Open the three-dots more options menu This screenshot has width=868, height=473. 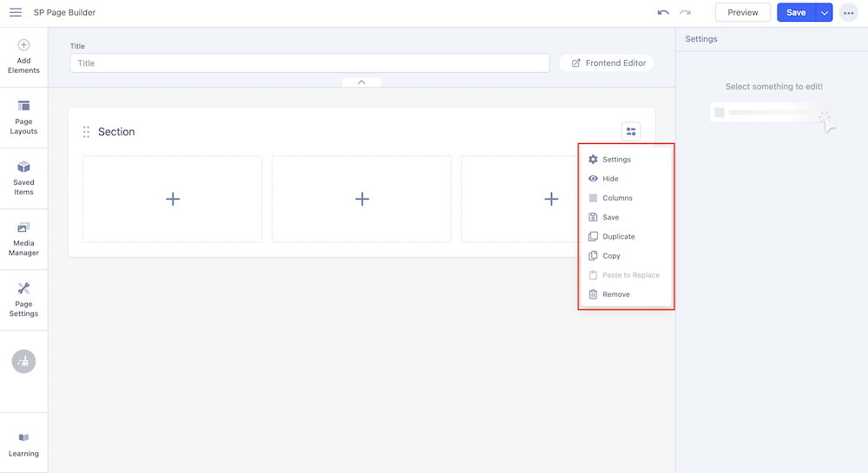849,12
